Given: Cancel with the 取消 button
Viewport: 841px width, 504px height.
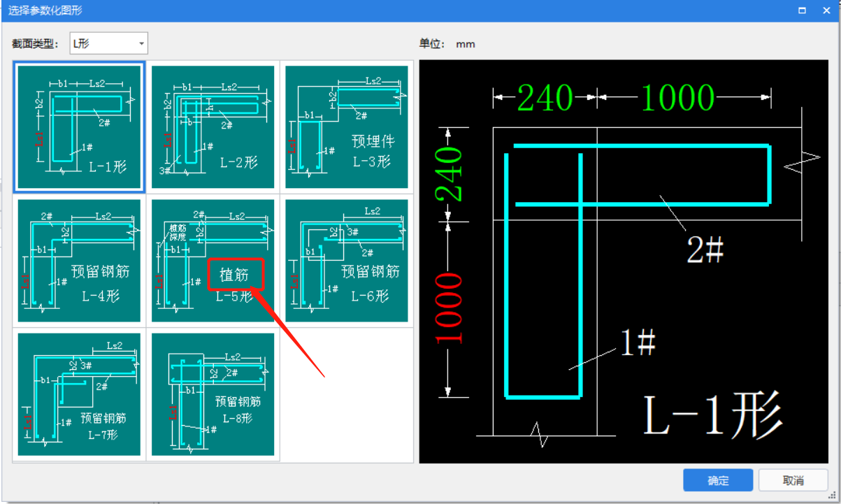Looking at the screenshot, I should [x=793, y=480].
